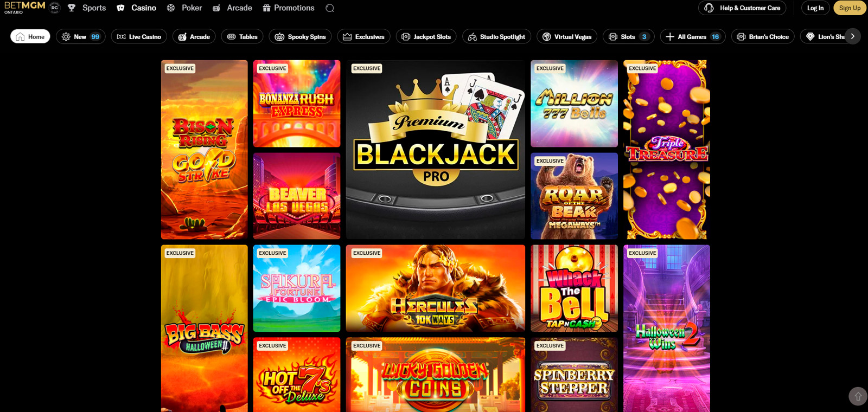Click the trophy icon next to Sports
Image resolution: width=868 pixels, height=412 pixels.
[72, 8]
